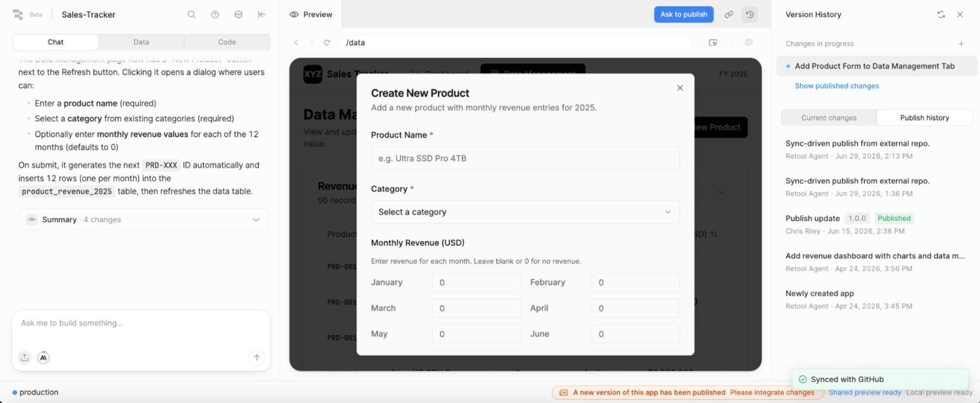Open the help question-mark icon
The width and height of the screenshot is (980, 403).
[x=215, y=15]
